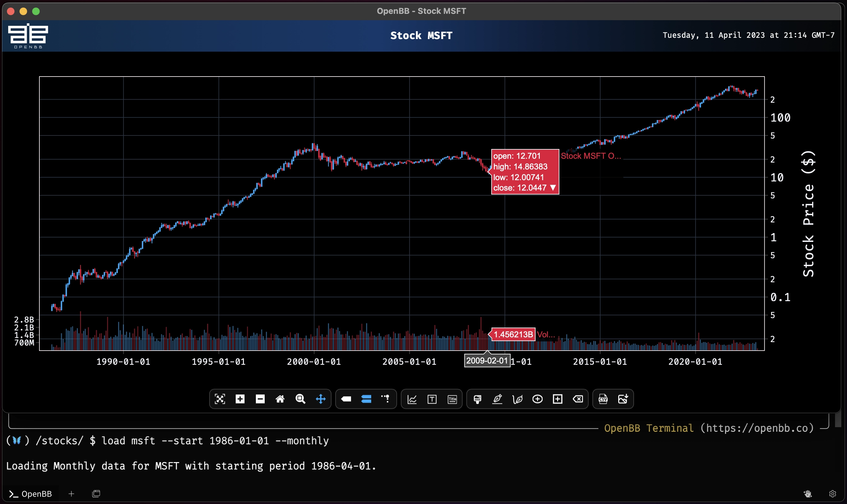Zoom in with the plus toolbar icon
847x504 pixels.
240,399
